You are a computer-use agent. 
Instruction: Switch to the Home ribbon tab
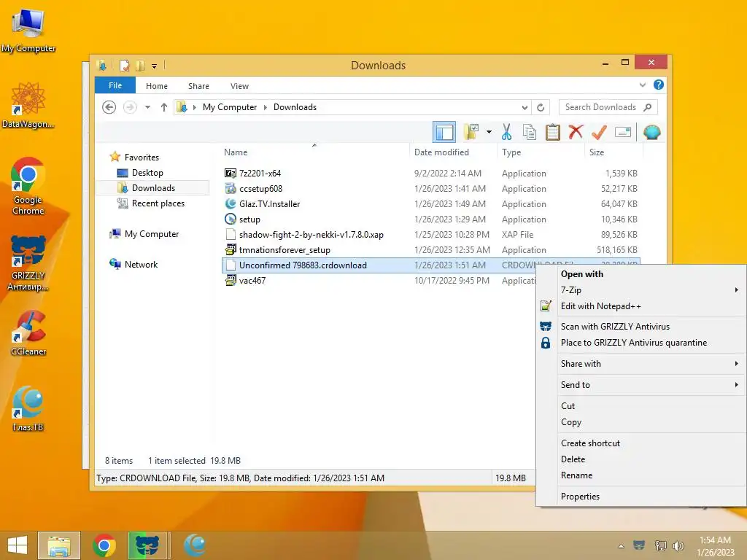pyautogui.click(x=157, y=86)
